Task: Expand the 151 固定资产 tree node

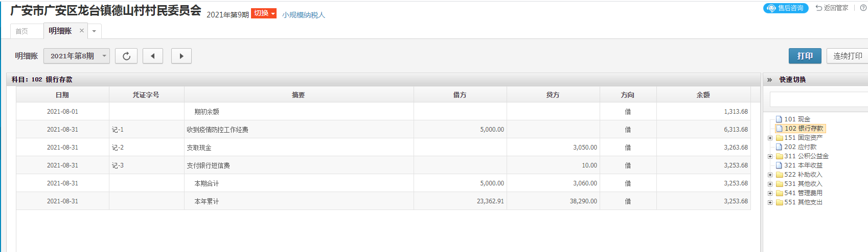Action: (x=770, y=138)
